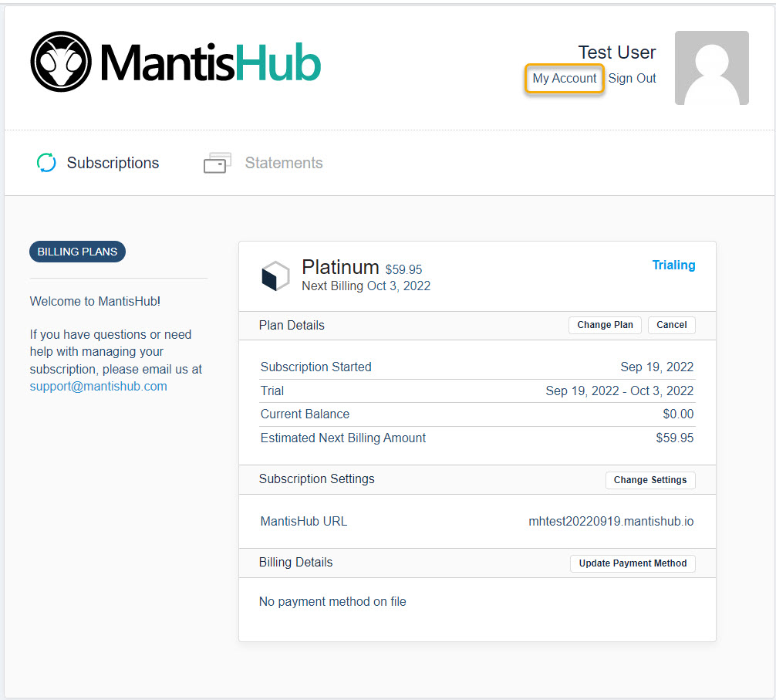This screenshot has height=700, width=776.
Task: Click the Platinum plan cube icon
Action: pos(275,276)
